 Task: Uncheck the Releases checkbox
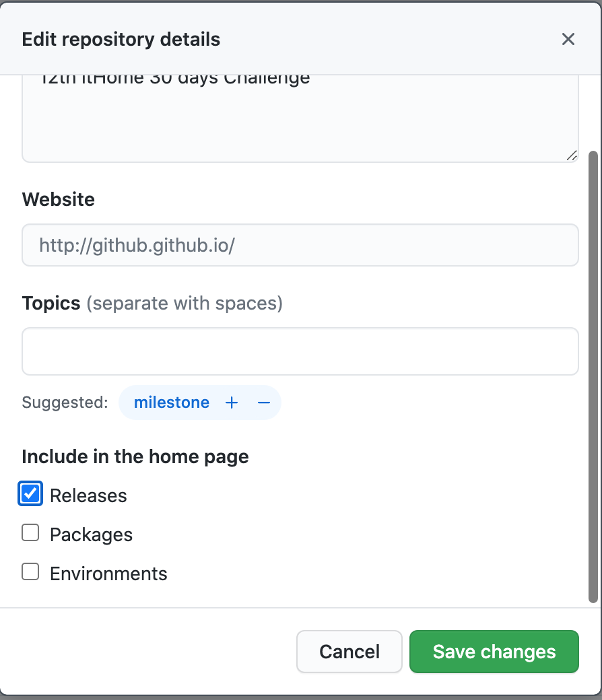click(x=30, y=494)
